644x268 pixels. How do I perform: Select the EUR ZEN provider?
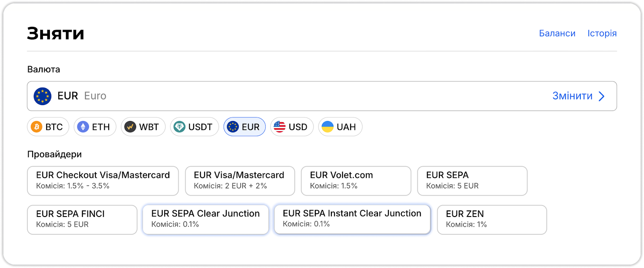pos(491,220)
